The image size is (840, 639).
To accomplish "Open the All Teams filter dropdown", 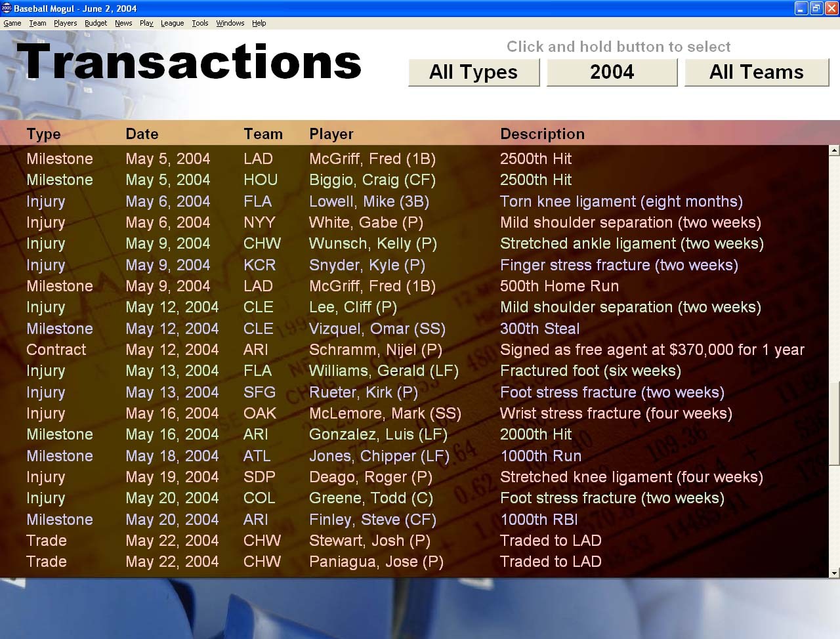I will [756, 72].
